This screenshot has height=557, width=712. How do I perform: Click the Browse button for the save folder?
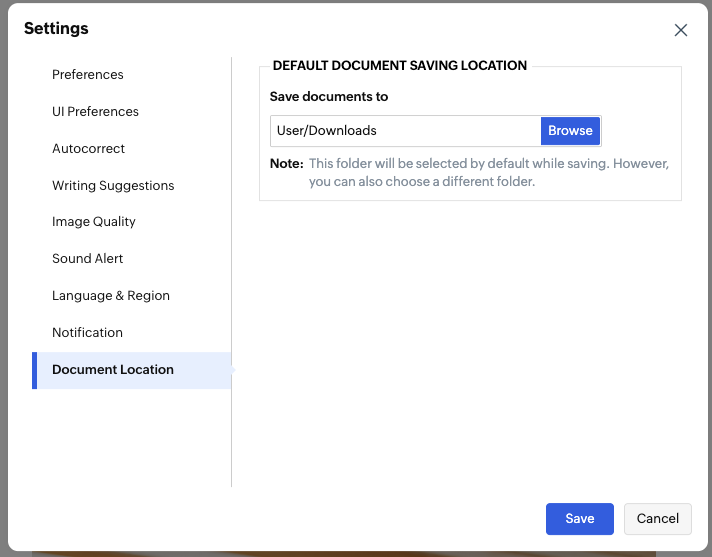(x=570, y=131)
